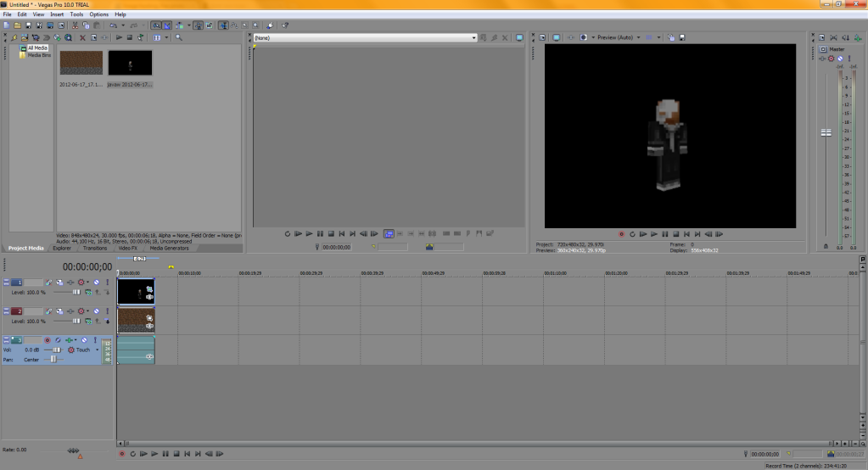Toggle Enable Snapping in main toolbar
This screenshot has width=868, height=470.
coord(157,25)
